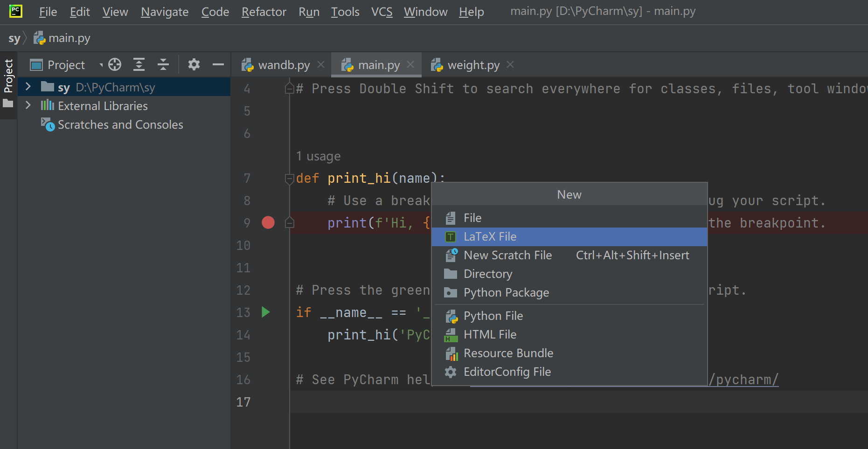Open Project panel settings gear
The width and height of the screenshot is (868, 449).
(194, 64)
